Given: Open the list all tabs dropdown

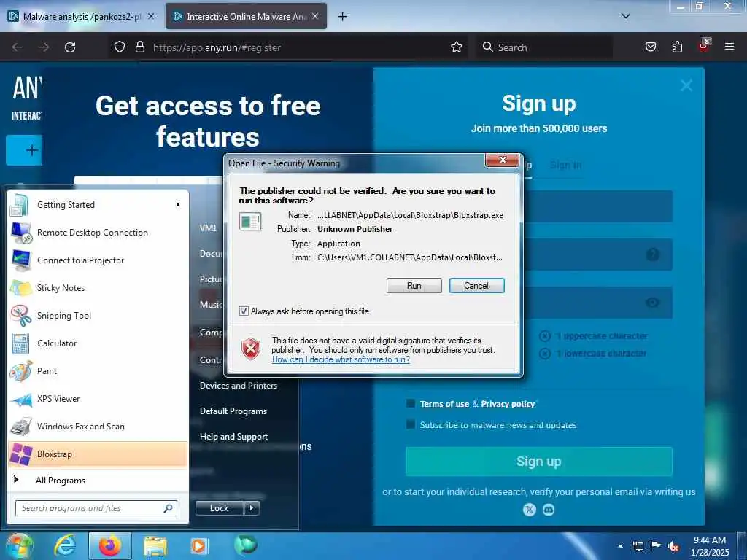Looking at the screenshot, I should [626, 16].
